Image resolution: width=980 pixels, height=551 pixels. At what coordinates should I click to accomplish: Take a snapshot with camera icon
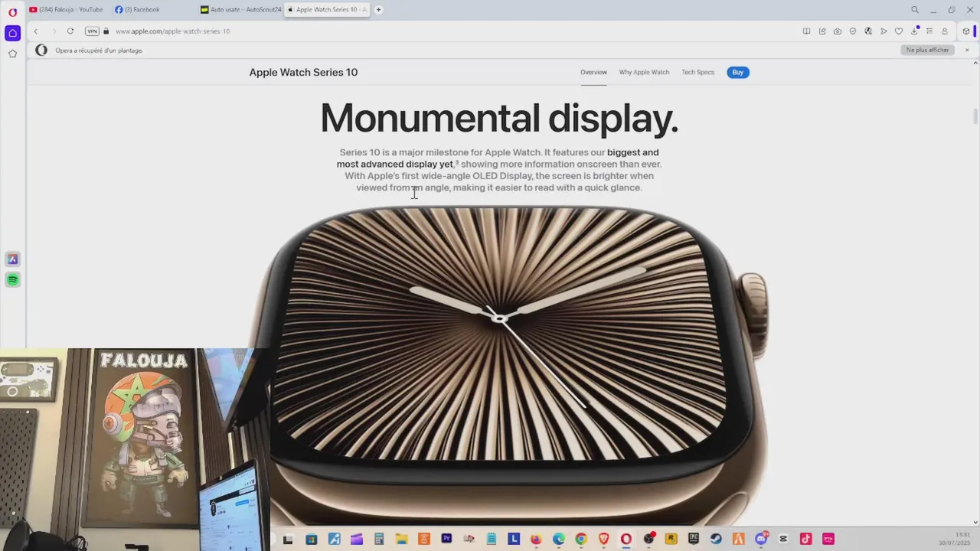838,31
